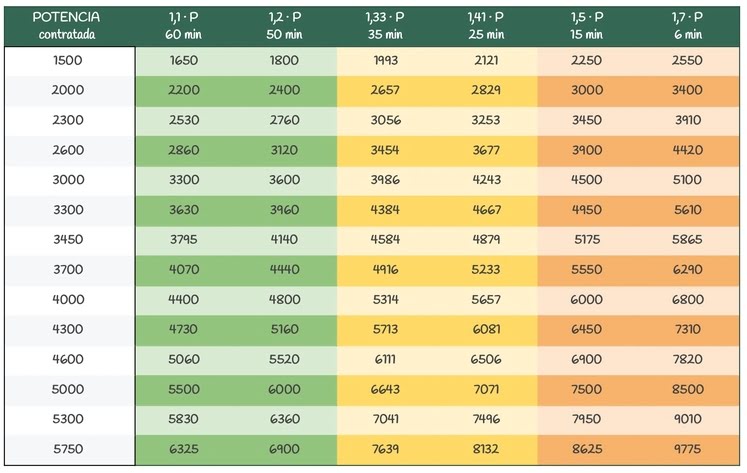Click cell showing 4384
Viewport: 747px width, 473px height.
(385, 210)
